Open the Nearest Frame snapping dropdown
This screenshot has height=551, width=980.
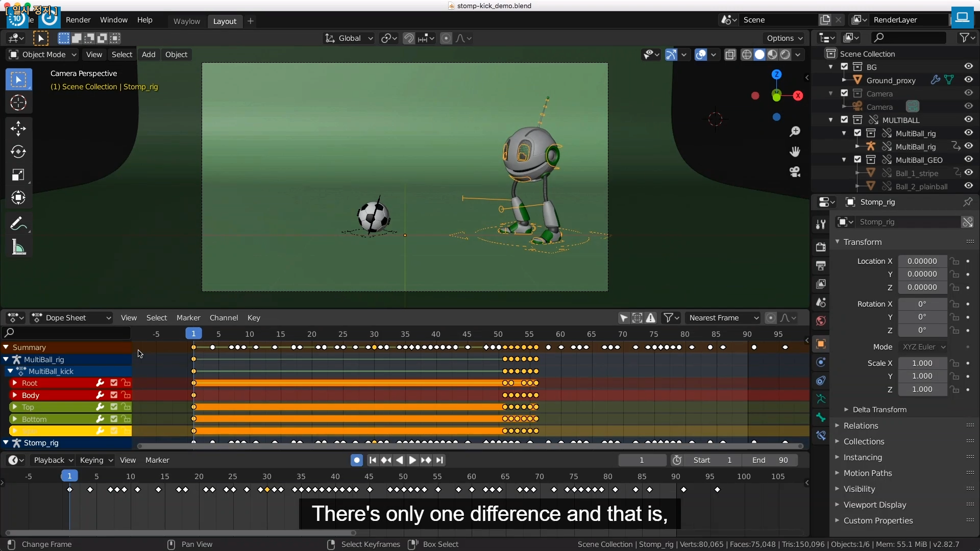(x=723, y=318)
